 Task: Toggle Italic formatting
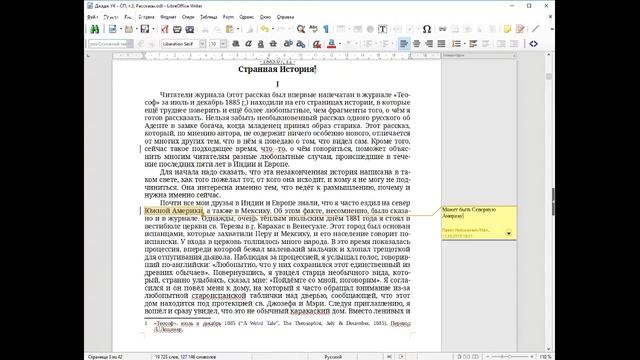pos(248,44)
